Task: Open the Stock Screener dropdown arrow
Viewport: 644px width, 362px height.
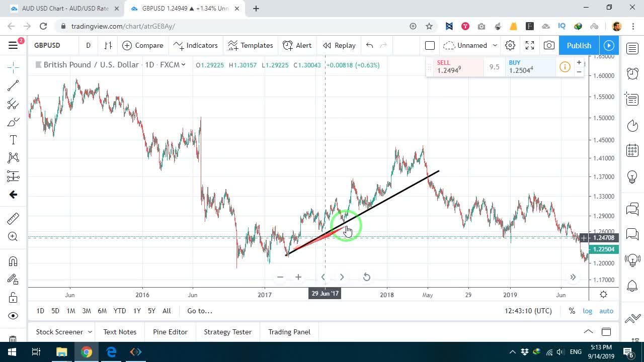Action: (x=90, y=332)
